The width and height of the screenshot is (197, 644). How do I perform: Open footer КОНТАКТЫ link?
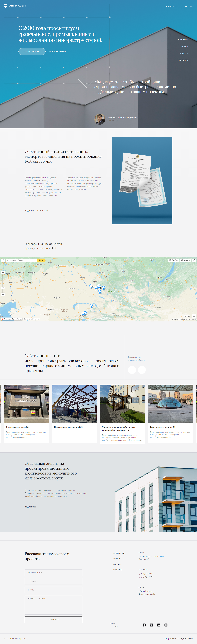point(118,570)
